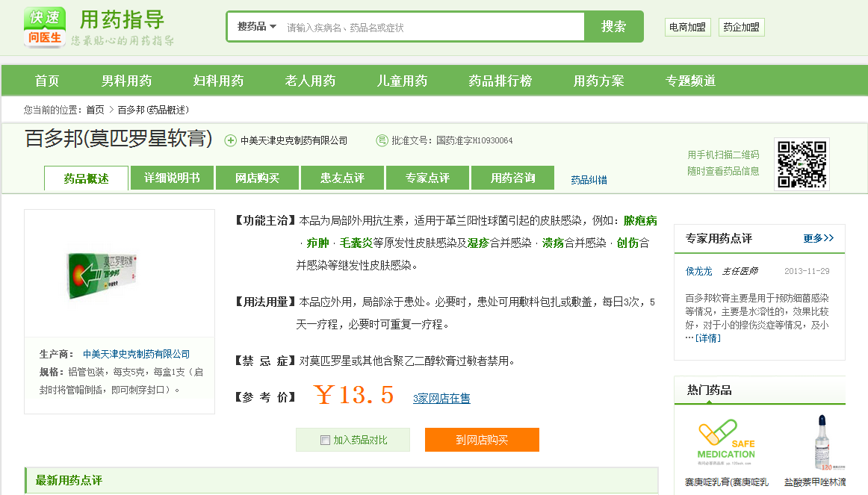Open the manufacturer link under the product image
The image size is (868, 495).
(x=136, y=354)
